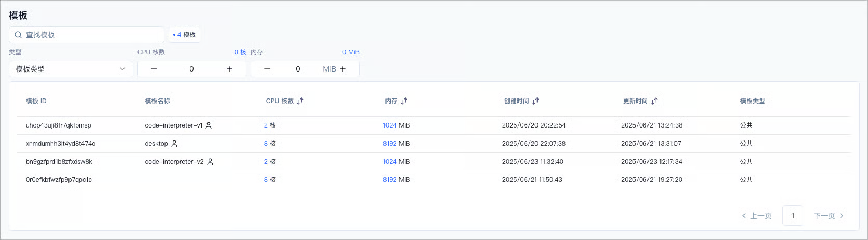This screenshot has height=240, width=868.
Task: Click 8192 MiB in 0r0efkbfwzfp9p7qpc1c row
Action: click(396, 180)
